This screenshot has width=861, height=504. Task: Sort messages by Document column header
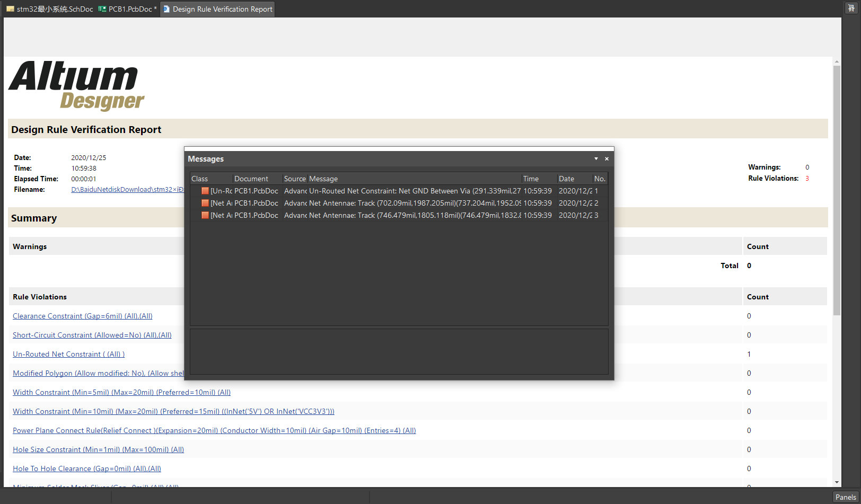(x=257, y=179)
